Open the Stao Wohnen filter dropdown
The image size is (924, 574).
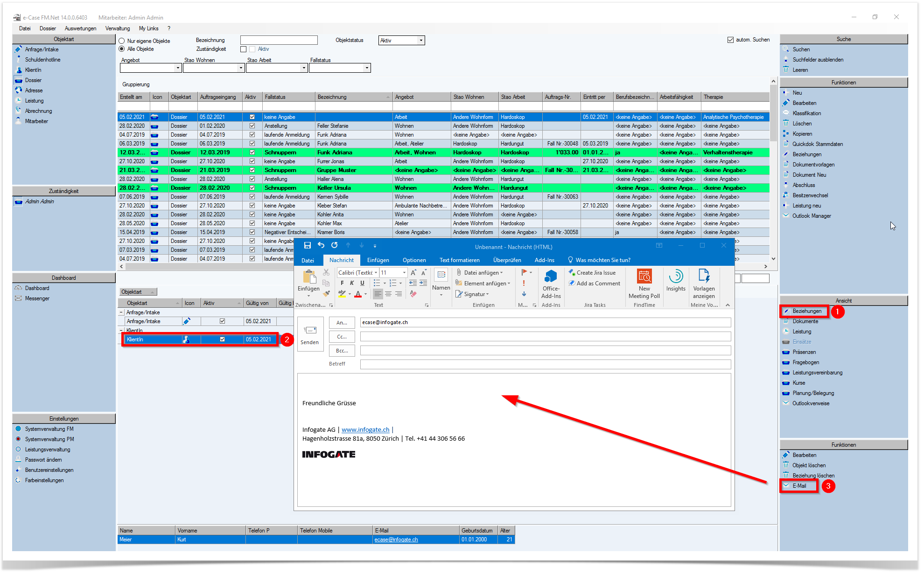point(241,68)
